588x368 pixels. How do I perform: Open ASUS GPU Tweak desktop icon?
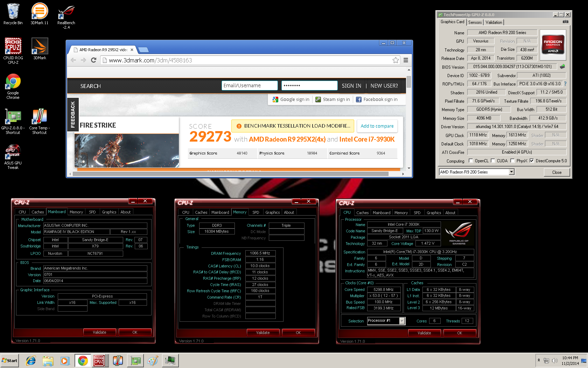(13, 156)
